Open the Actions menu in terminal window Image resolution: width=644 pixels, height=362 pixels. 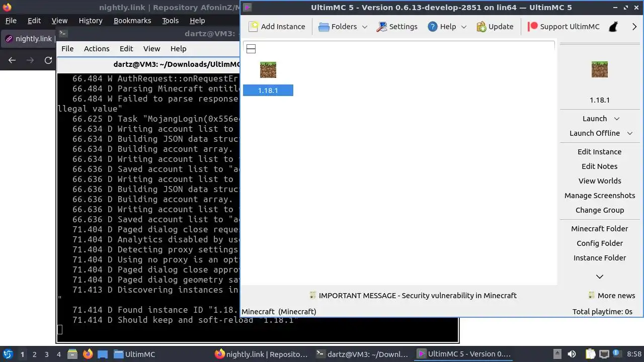pos(97,49)
